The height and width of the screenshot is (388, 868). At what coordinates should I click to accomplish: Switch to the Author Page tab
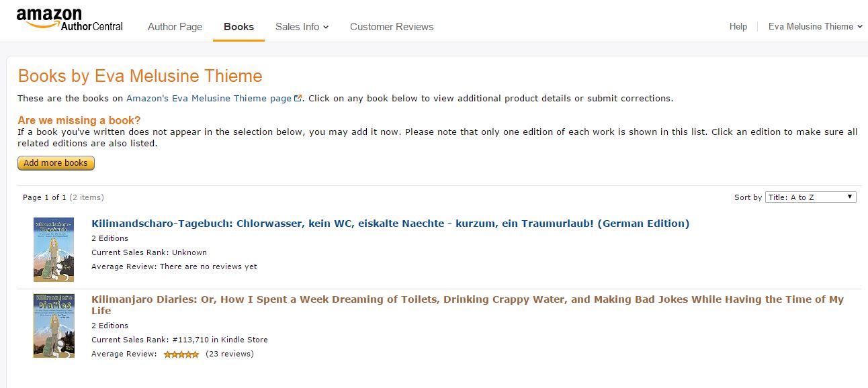175,27
